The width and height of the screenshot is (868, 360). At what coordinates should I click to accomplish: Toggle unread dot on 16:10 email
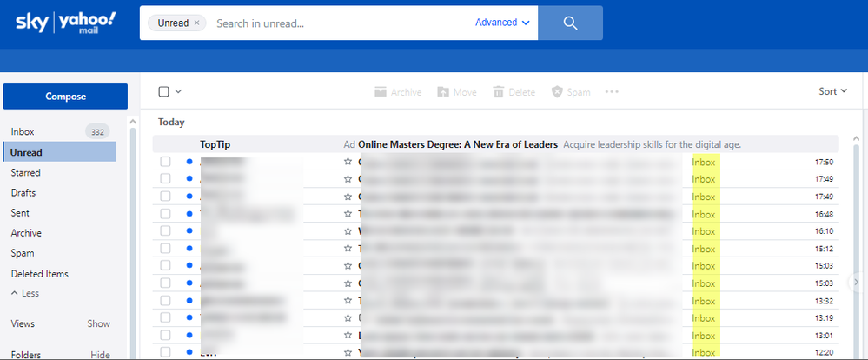pos(190,231)
